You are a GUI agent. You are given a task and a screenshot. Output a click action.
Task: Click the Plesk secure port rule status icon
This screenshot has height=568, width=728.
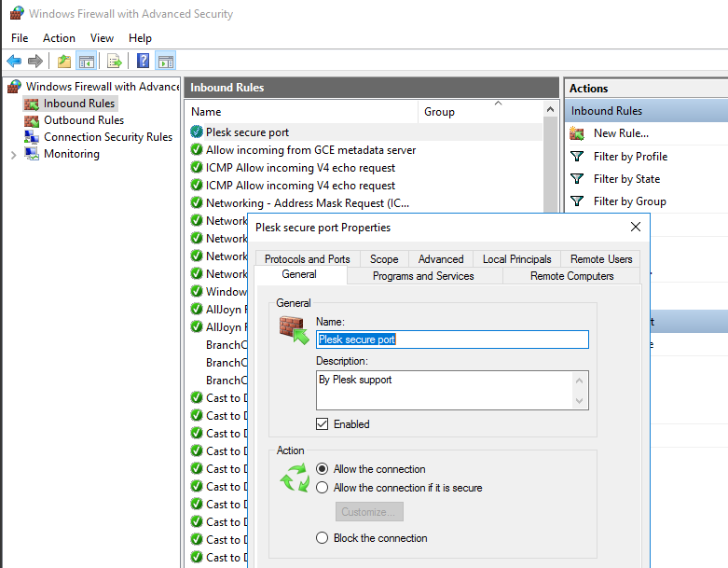tap(197, 132)
